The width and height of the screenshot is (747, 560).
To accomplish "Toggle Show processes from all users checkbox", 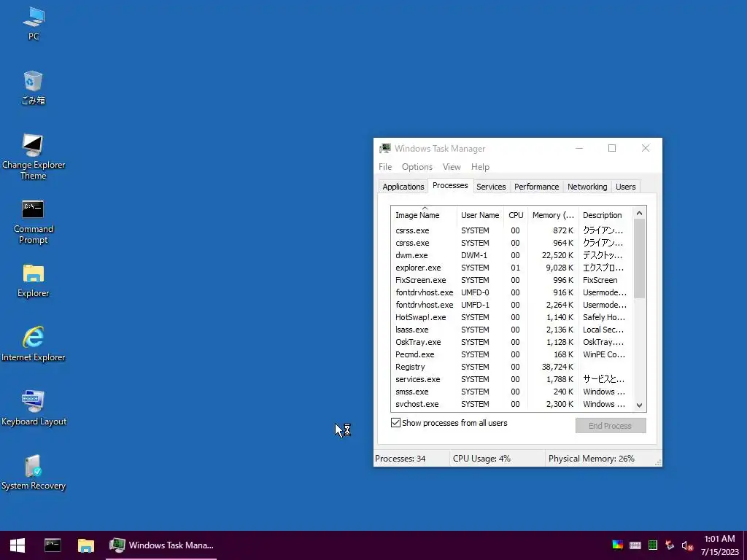I will point(395,423).
